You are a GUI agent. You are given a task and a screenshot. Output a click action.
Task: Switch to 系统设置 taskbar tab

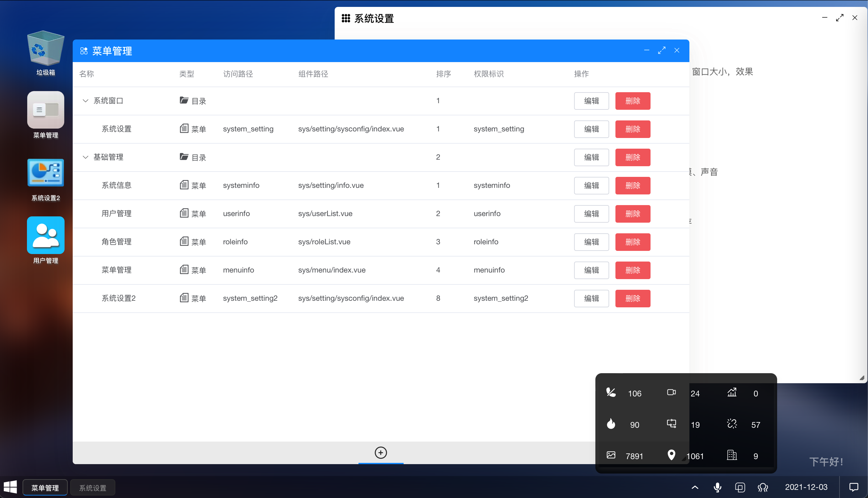(93, 488)
